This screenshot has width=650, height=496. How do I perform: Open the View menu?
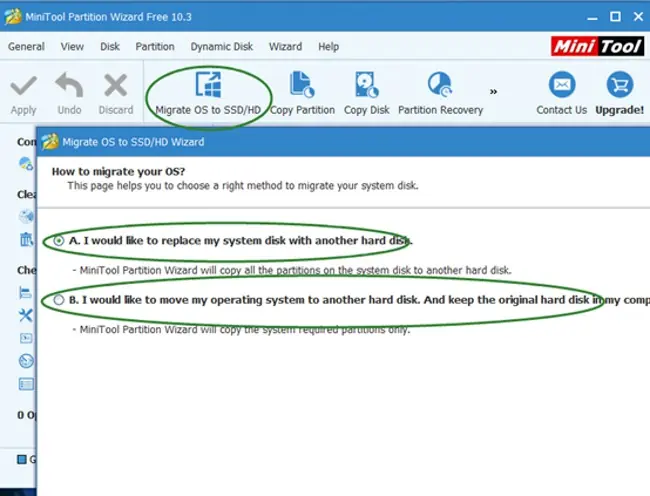click(x=72, y=46)
